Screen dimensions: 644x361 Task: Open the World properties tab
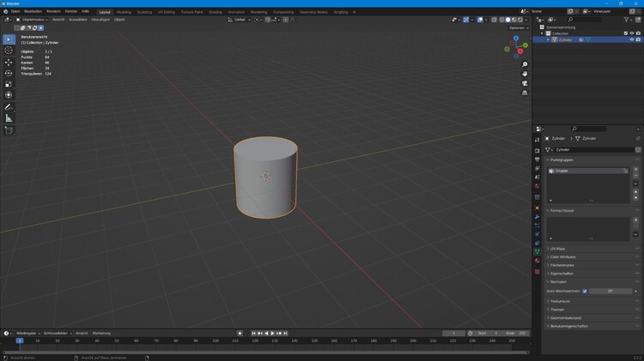point(538,186)
